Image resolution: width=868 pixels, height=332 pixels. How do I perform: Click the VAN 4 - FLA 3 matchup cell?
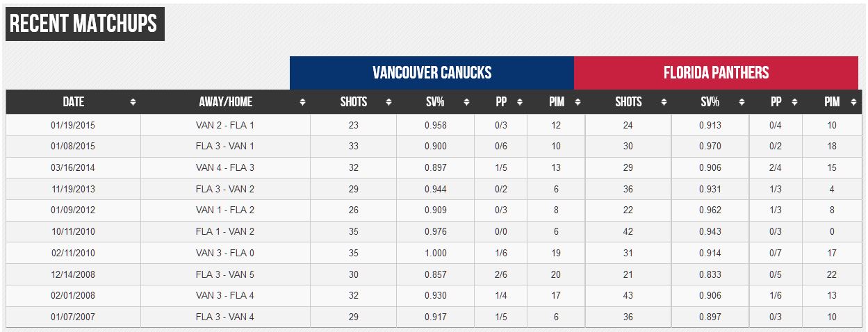[x=225, y=168]
